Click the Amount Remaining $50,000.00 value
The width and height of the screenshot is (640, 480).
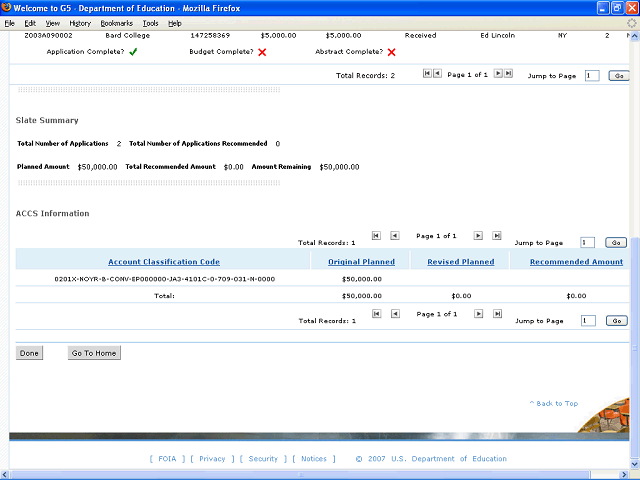click(339, 167)
